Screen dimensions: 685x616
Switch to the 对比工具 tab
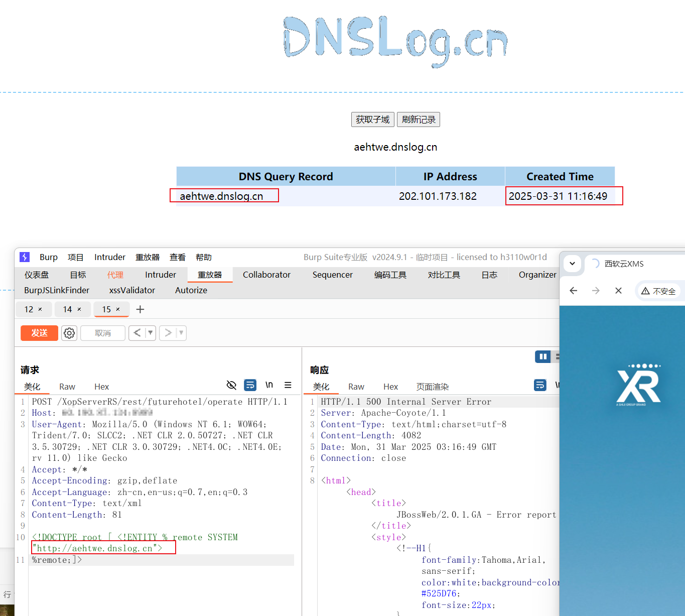coord(444,275)
